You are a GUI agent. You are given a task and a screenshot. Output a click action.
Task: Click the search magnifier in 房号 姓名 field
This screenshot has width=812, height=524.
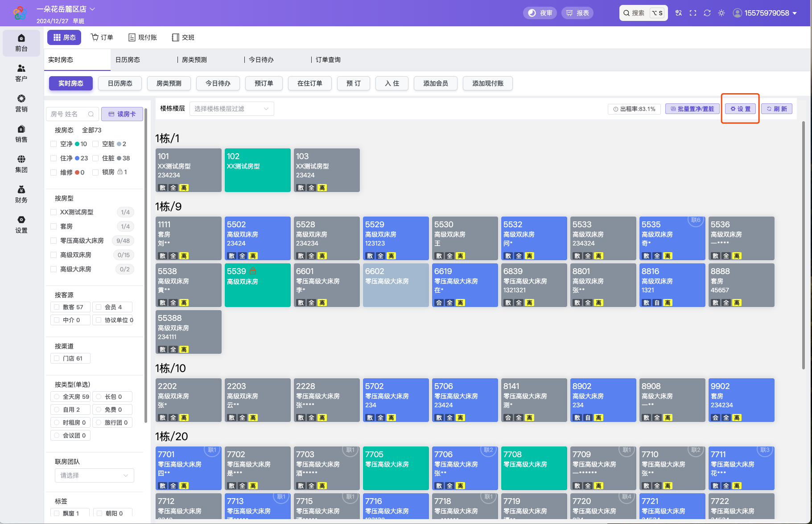click(x=91, y=114)
